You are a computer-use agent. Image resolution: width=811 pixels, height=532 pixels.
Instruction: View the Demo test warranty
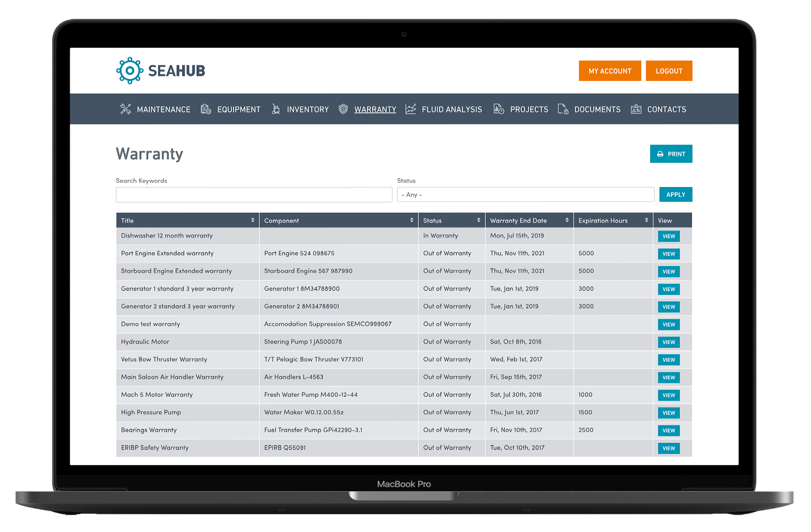point(668,325)
